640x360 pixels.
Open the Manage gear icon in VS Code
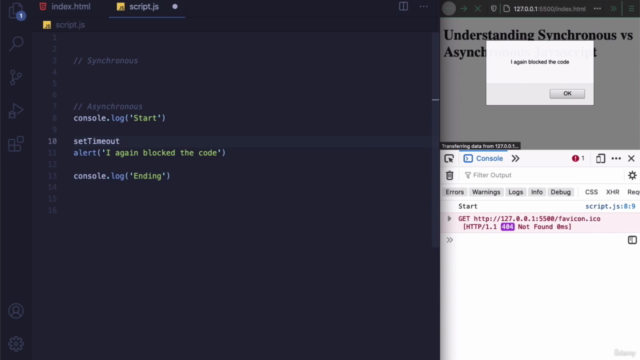(x=16, y=344)
